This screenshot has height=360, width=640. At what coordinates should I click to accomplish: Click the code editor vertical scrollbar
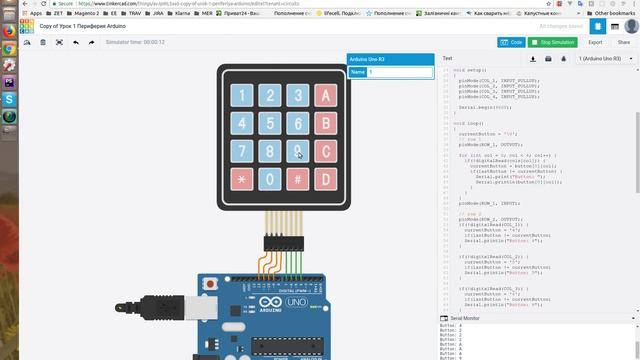click(x=638, y=152)
